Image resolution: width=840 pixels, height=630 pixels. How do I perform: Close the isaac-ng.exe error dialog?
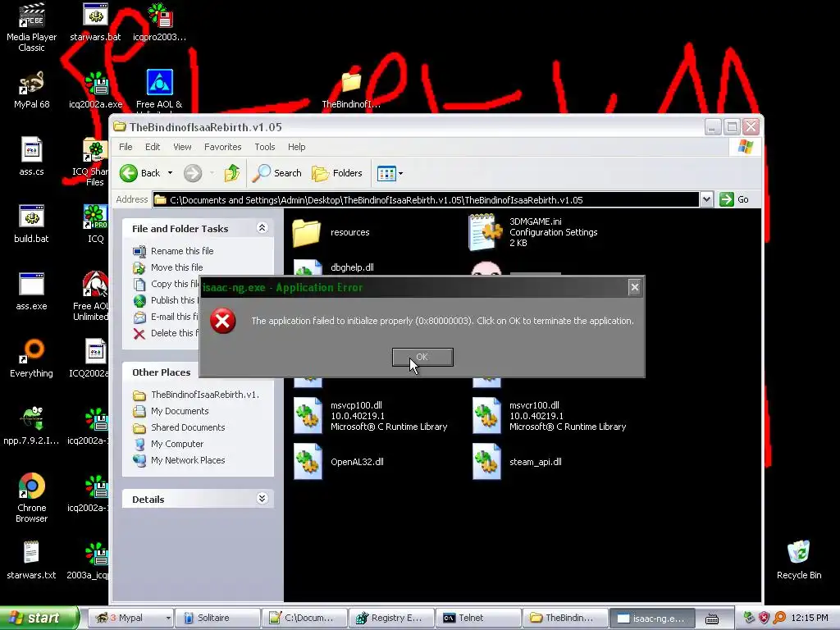point(635,288)
